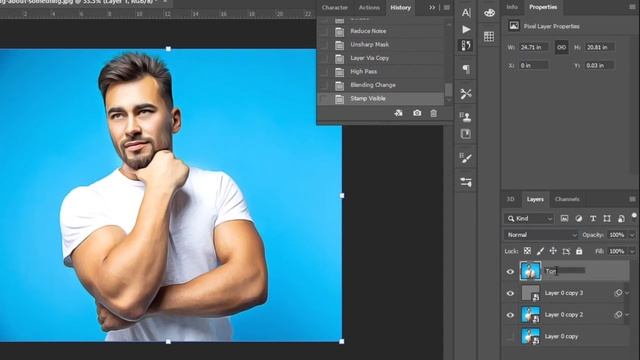Hide Layer 0 copy 2
This screenshot has height=360, width=640.
pyautogui.click(x=510, y=315)
